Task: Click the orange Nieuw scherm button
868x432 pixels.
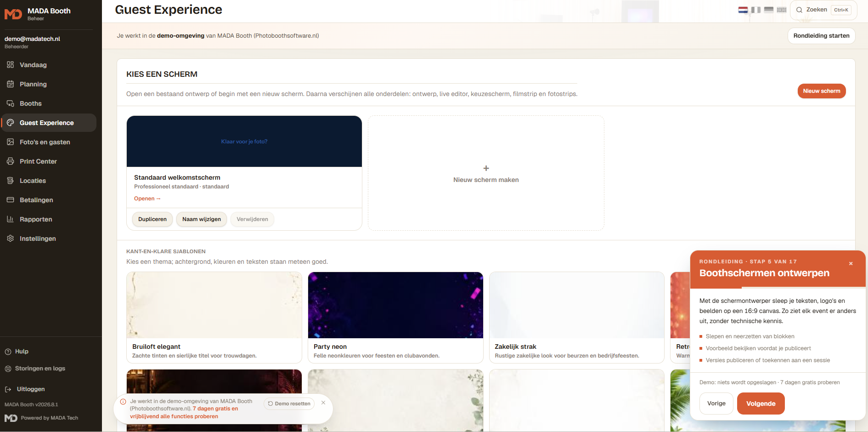Action: 822,91
